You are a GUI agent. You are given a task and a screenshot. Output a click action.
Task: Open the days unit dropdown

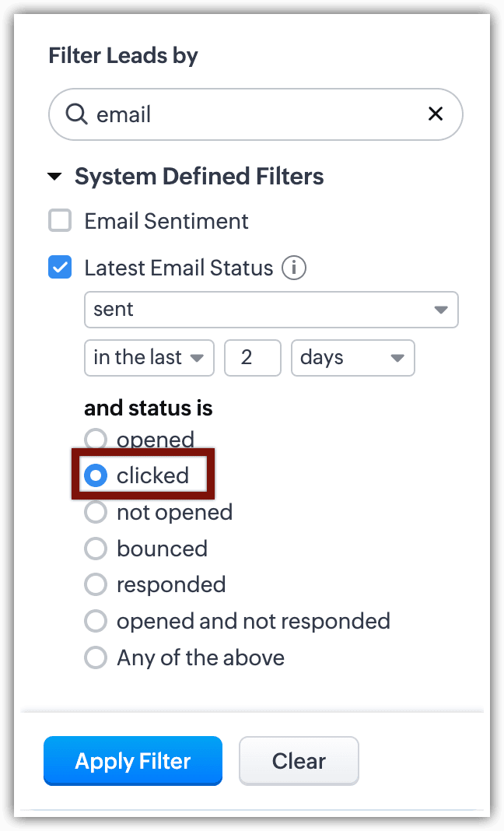(352, 358)
